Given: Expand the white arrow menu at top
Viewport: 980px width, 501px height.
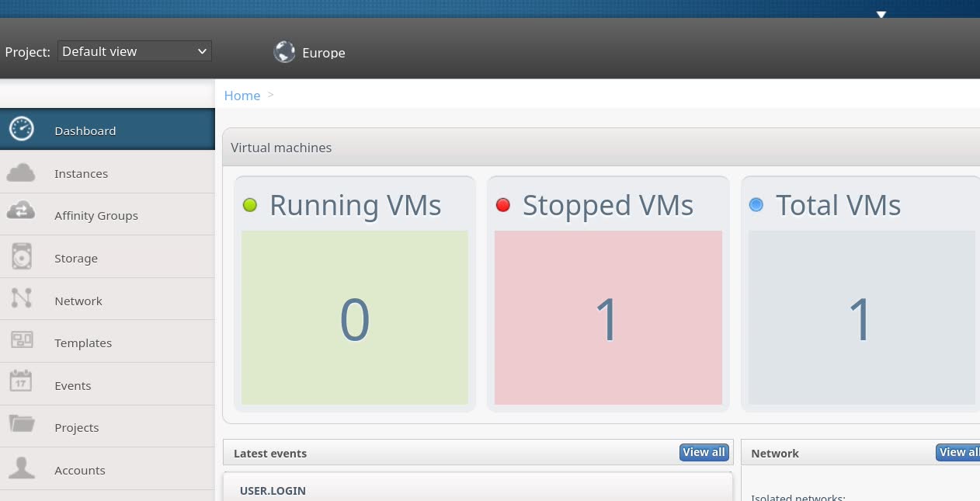Looking at the screenshot, I should tap(881, 14).
